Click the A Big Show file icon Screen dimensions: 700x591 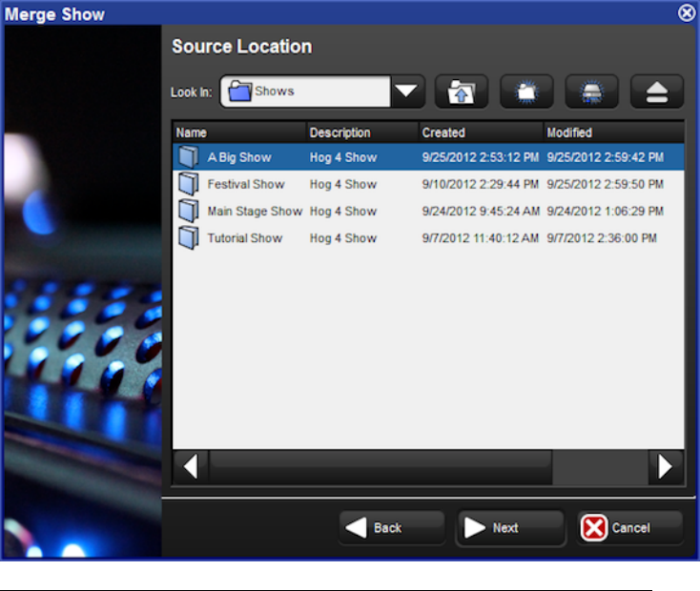coord(189,157)
